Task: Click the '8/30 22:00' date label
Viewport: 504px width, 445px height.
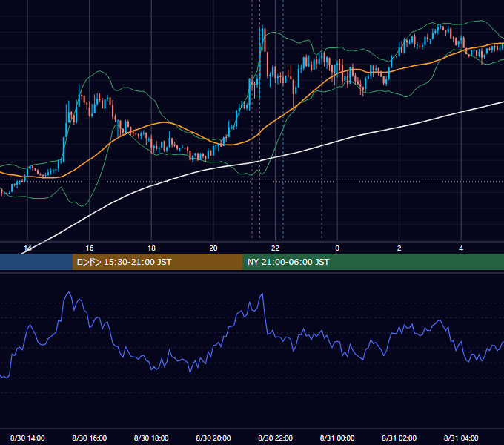Action: coord(275,438)
